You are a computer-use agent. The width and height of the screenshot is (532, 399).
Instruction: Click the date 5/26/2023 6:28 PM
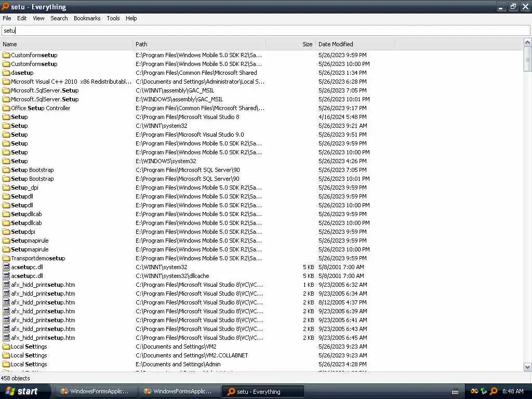pos(342,82)
